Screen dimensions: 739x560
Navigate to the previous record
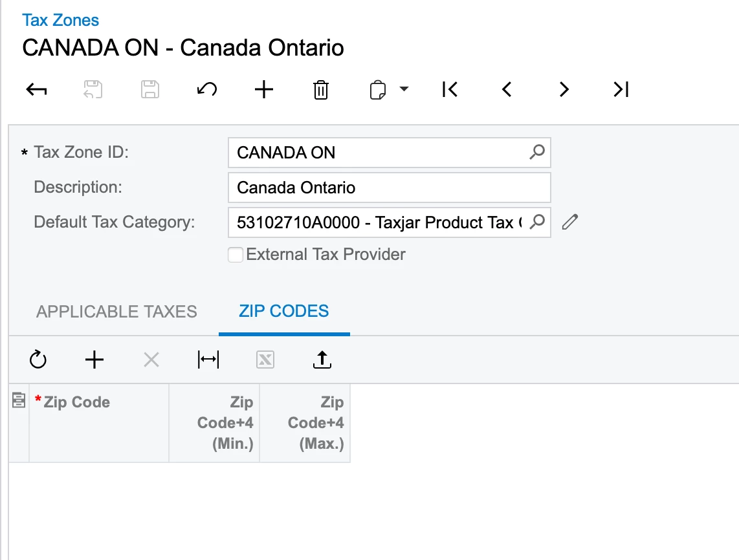click(507, 90)
